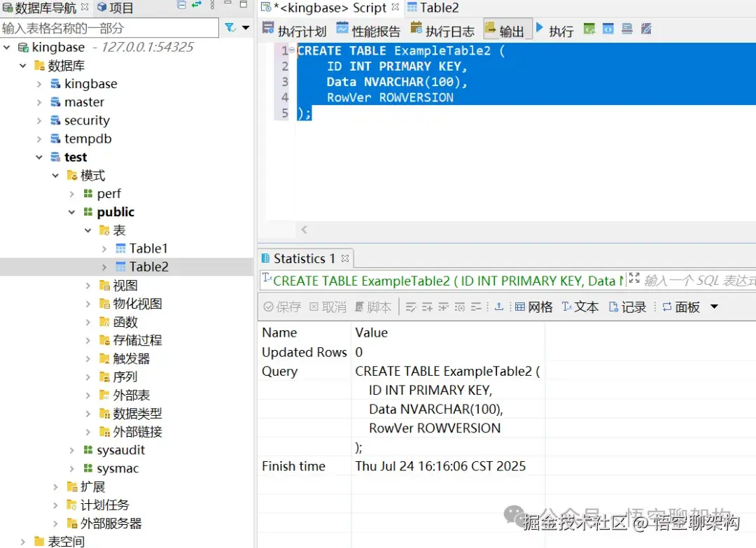Click the collapse-all icon in navigator header
Viewport: 756px width, 548px height.
tap(182, 6)
